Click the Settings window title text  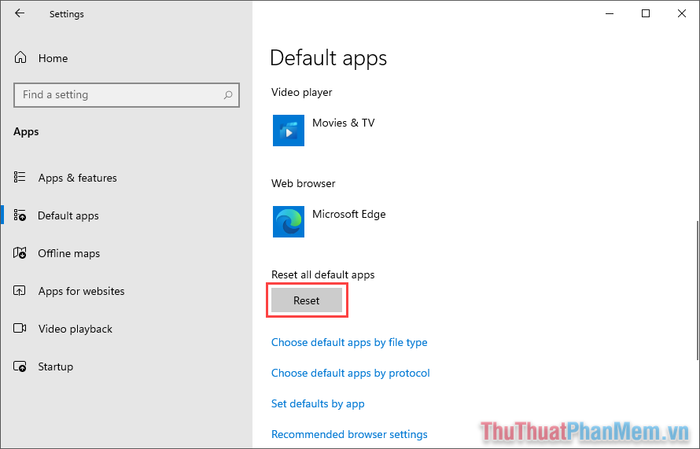click(x=67, y=14)
